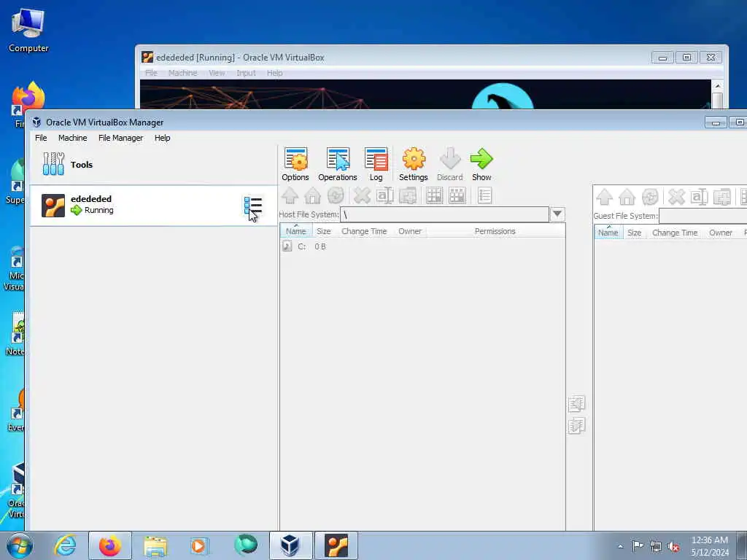Open Settings for the edededed VM
This screenshot has height=560, width=747.
414,164
